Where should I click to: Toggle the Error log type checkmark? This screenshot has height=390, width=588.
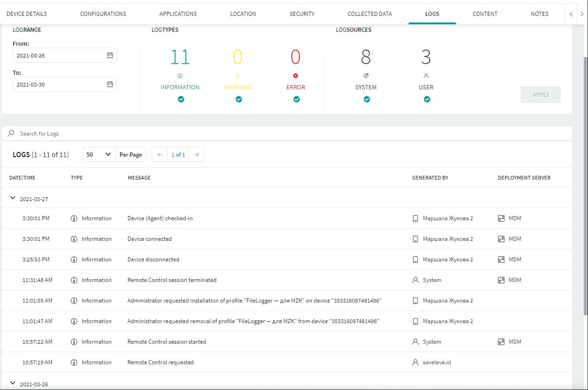(x=297, y=99)
